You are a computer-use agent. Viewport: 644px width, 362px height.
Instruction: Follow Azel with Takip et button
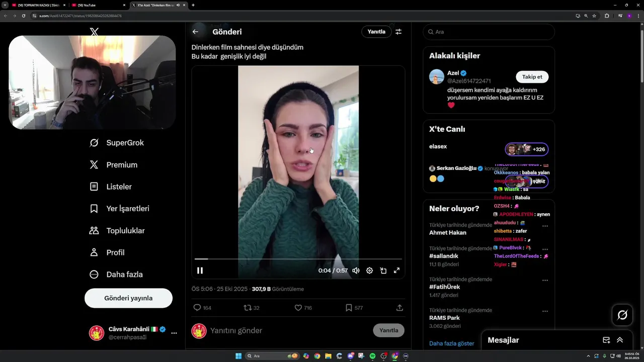[x=532, y=77]
